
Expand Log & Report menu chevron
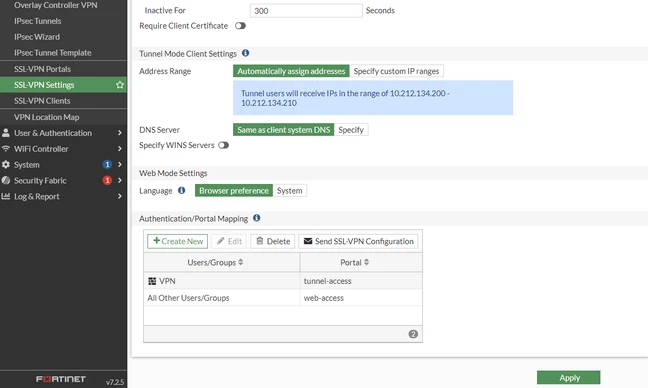pyautogui.click(x=119, y=196)
